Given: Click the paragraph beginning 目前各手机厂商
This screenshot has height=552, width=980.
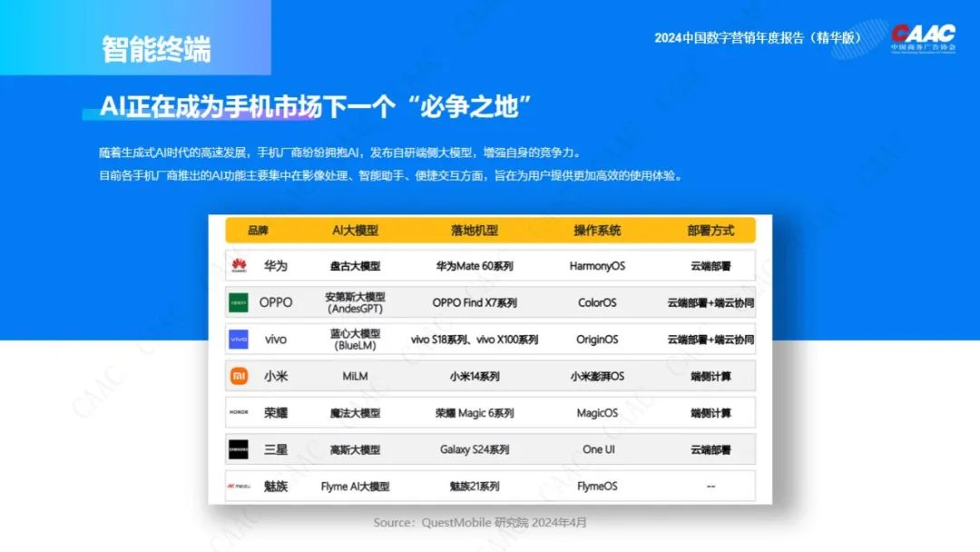Looking at the screenshot, I should click(390, 175).
